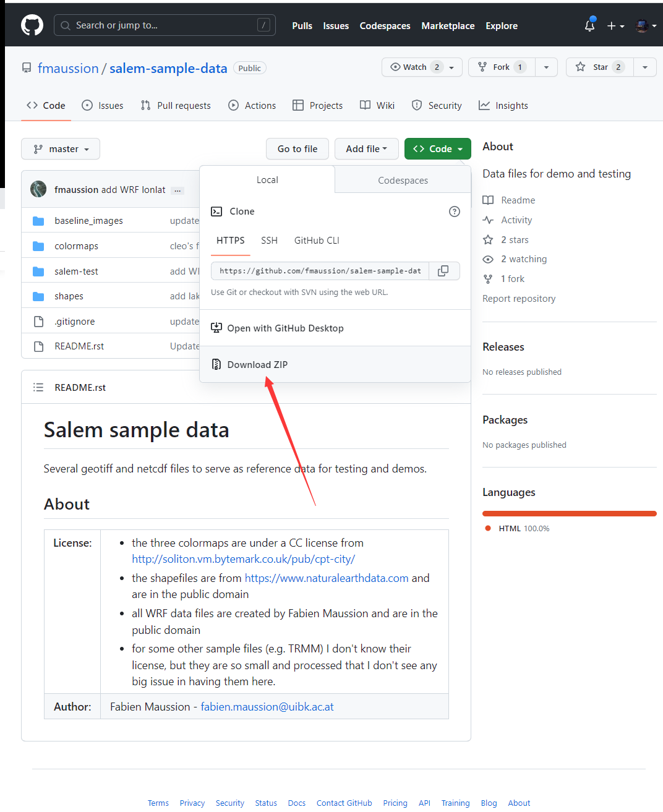This screenshot has width=663, height=812.
Task: Click the fabien.maussion email link
Action: [267, 707]
